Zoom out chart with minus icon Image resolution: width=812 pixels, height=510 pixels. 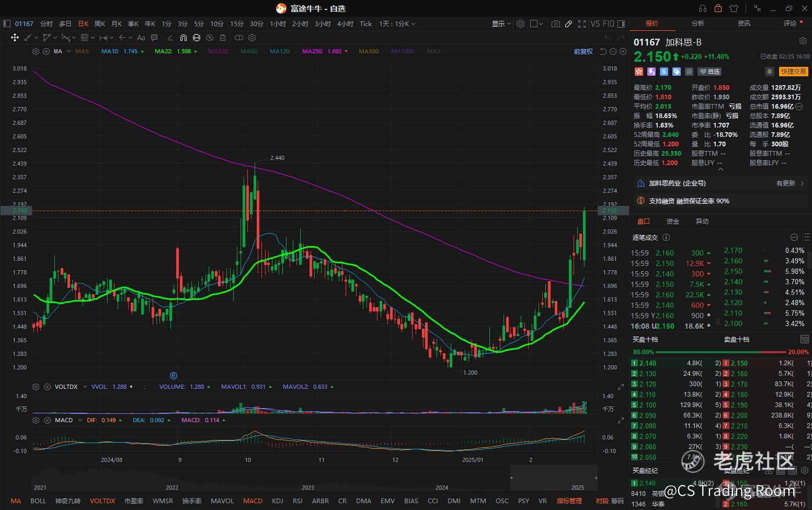point(613,51)
